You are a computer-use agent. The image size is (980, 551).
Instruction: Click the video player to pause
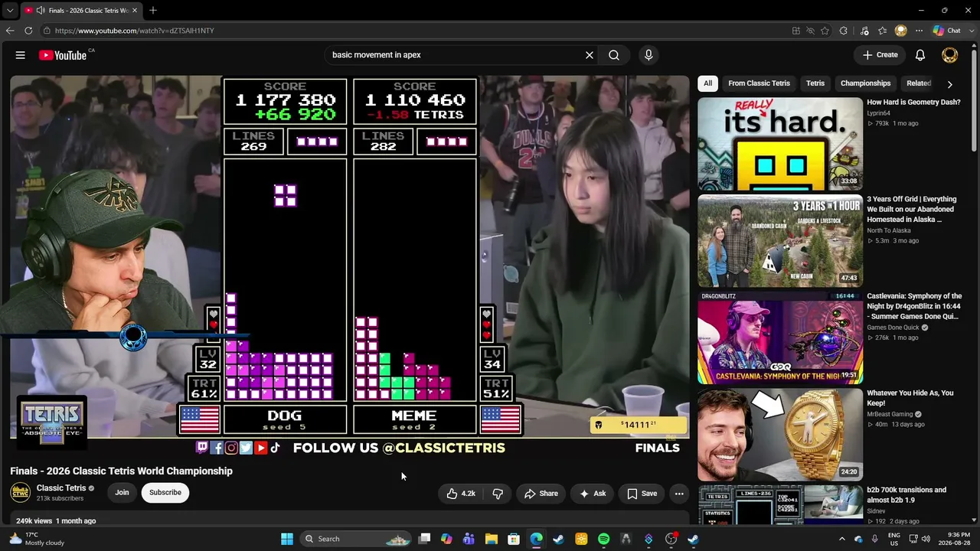point(350,256)
